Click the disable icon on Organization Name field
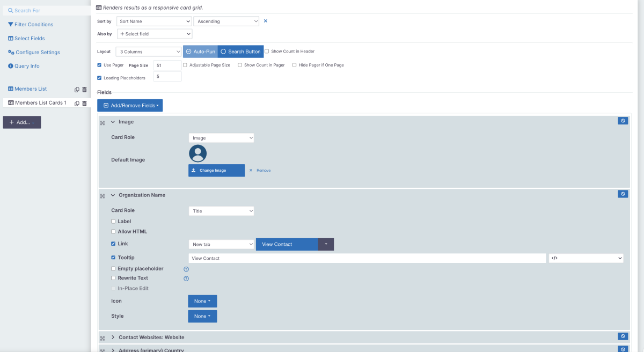The image size is (644, 352). click(623, 194)
